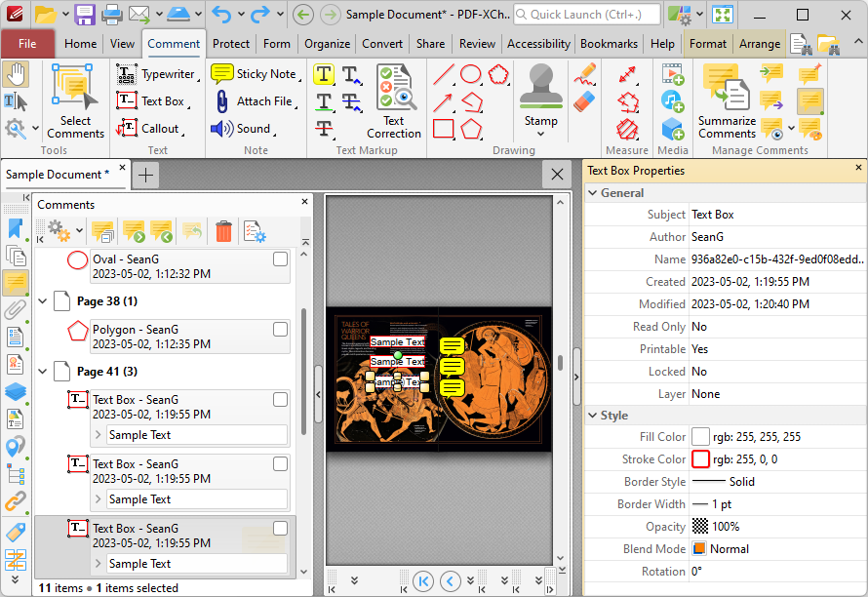The width and height of the screenshot is (868, 597).
Task: Choose the Select Text tool
Action: tap(16, 101)
